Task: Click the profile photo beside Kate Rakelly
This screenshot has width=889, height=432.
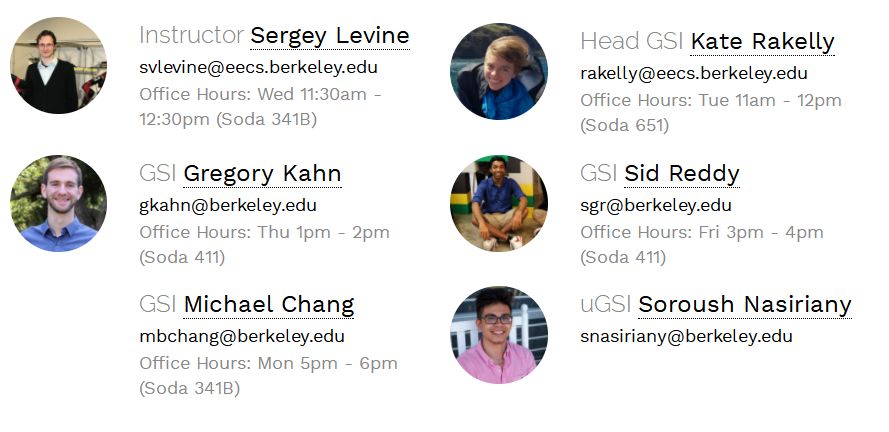Action: [x=499, y=72]
